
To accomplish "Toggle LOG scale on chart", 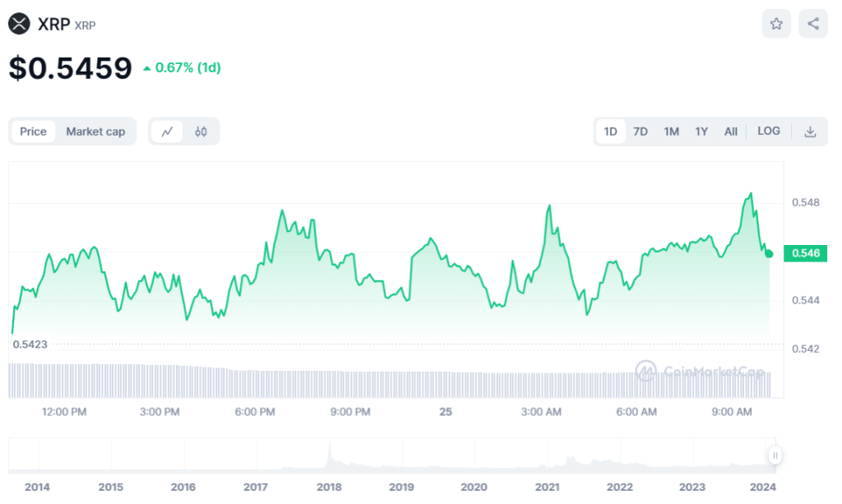I will point(769,131).
